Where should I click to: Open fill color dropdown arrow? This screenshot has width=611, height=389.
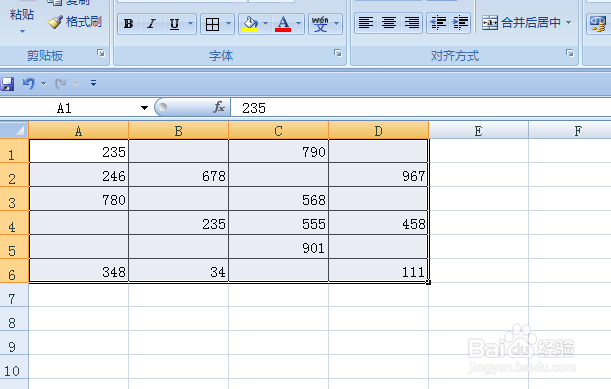(x=266, y=24)
